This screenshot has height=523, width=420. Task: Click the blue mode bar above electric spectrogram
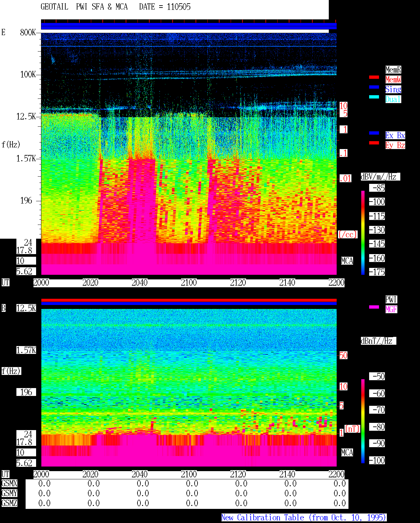coord(189,26)
